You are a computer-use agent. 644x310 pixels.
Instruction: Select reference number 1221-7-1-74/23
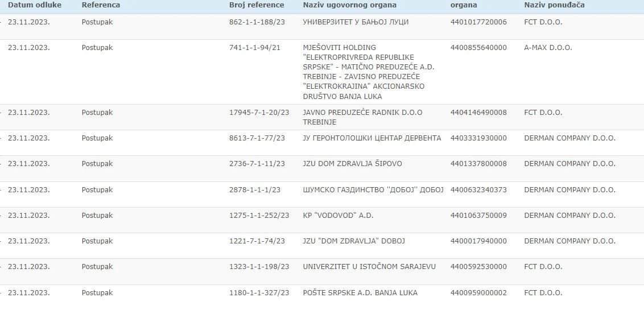point(257,241)
